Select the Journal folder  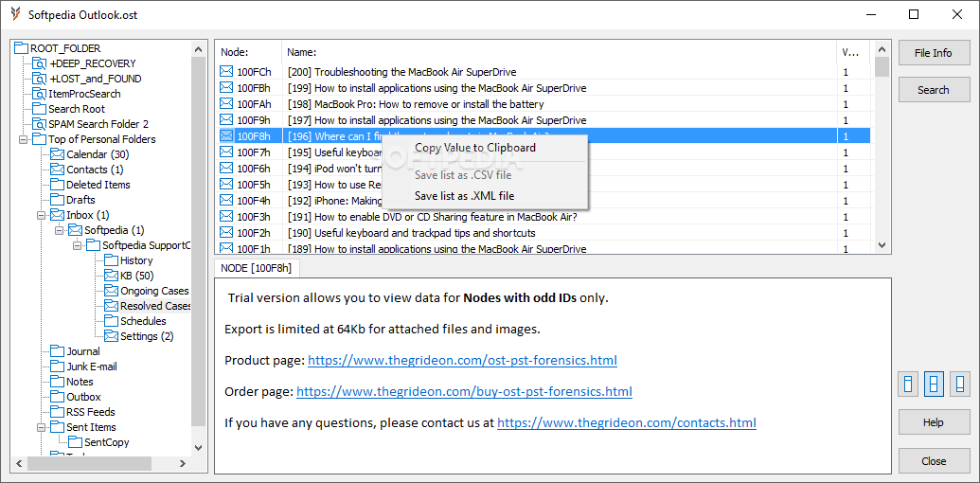point(83,351)
